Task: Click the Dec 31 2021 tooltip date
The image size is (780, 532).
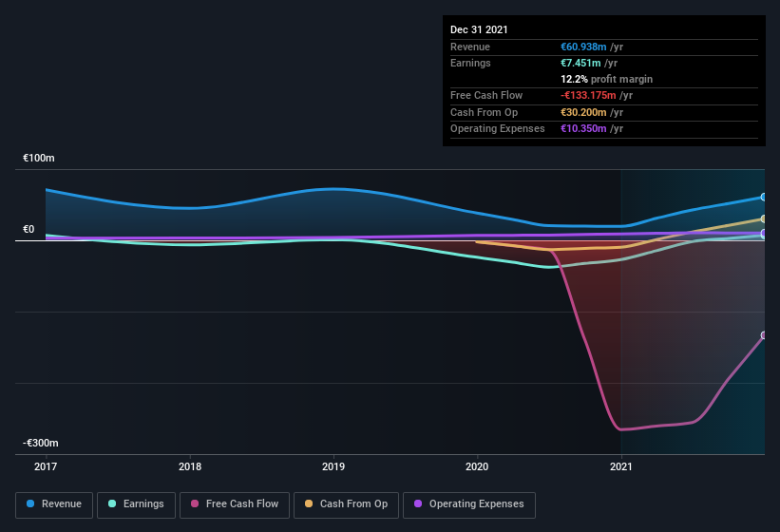Action: [479, 29]
